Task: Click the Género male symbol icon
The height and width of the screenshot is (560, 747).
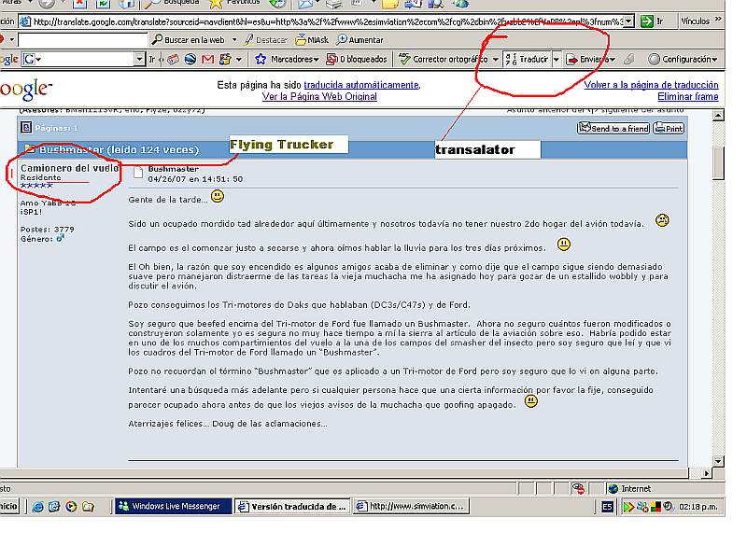Action: 60,238
